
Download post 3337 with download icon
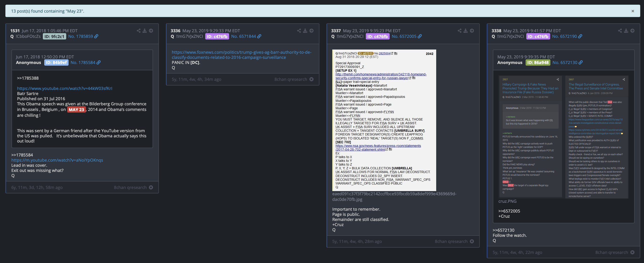pos(465,31)
